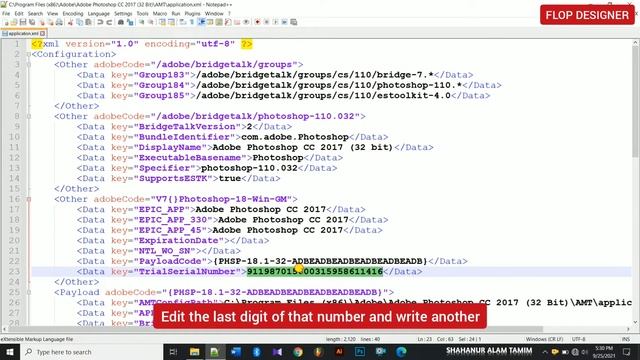Toggle file monitoring eye icon
The image size is (640, 360).
click(246, 22)
